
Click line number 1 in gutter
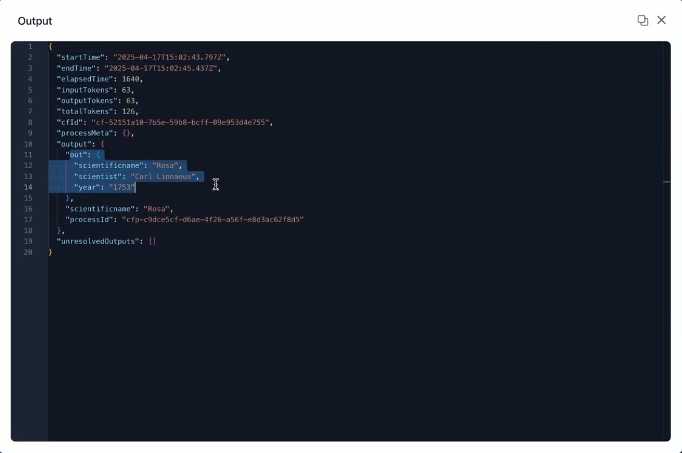(30, 47)
